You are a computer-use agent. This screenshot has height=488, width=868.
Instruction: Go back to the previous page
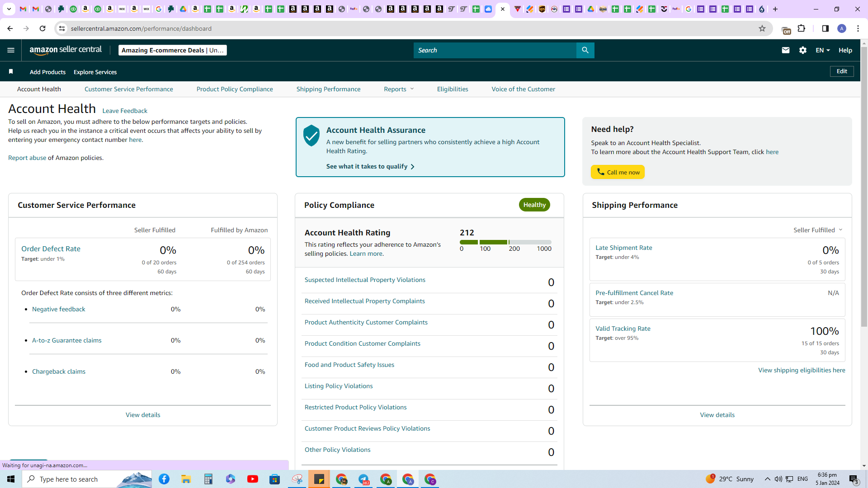[x=10, y=28]
